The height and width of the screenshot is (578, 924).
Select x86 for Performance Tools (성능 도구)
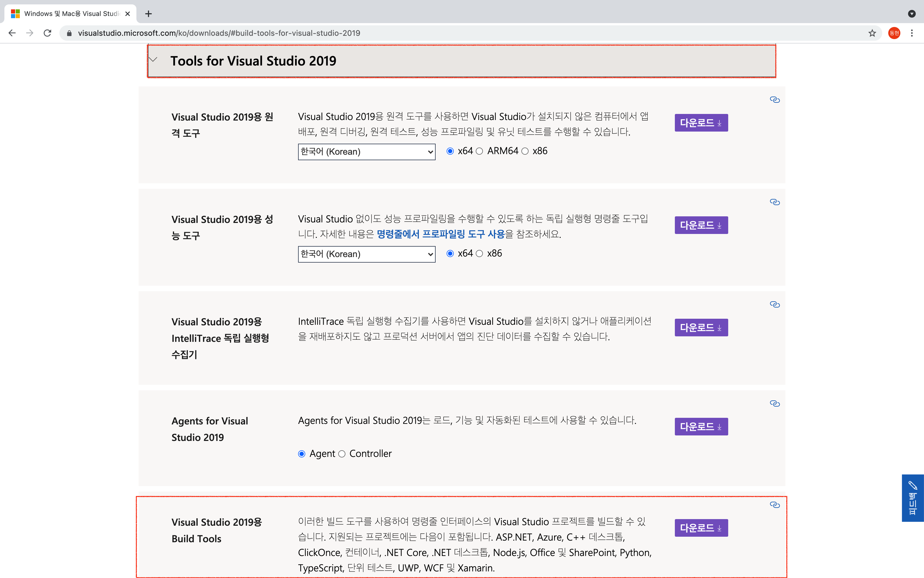pyautogui.click(x=480, y=254)
